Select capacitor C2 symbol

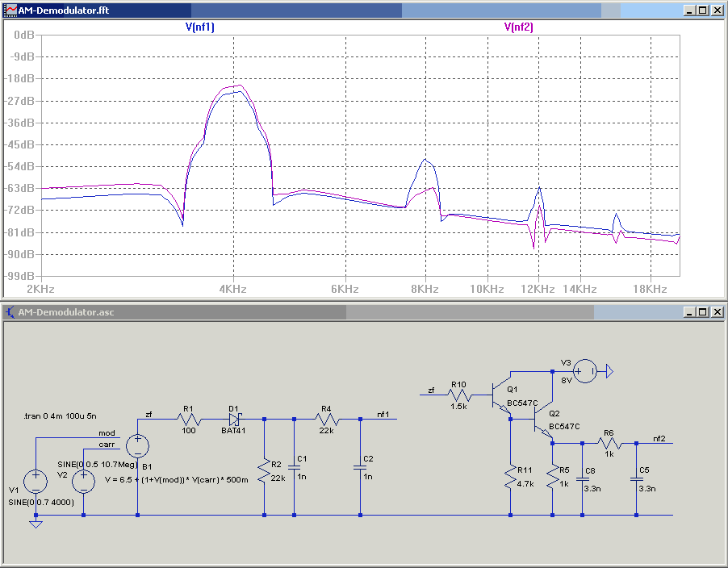pyautogui.click(x=360, y=467)
